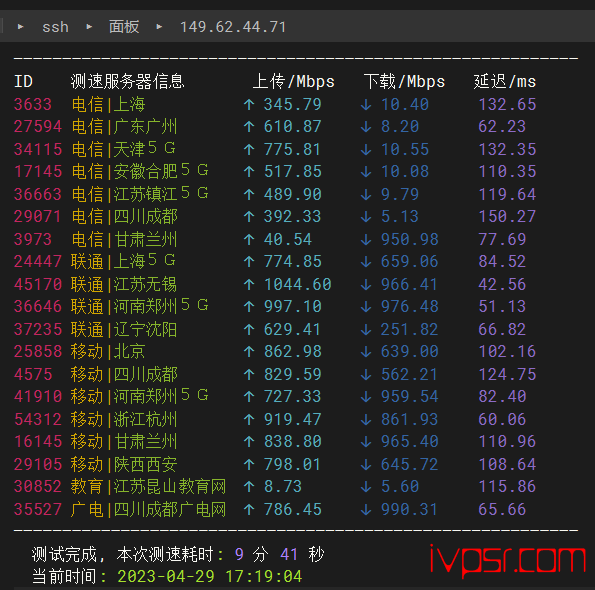Click upload value 1044.60
Screen dimensions: 595x590
[298, 284]
